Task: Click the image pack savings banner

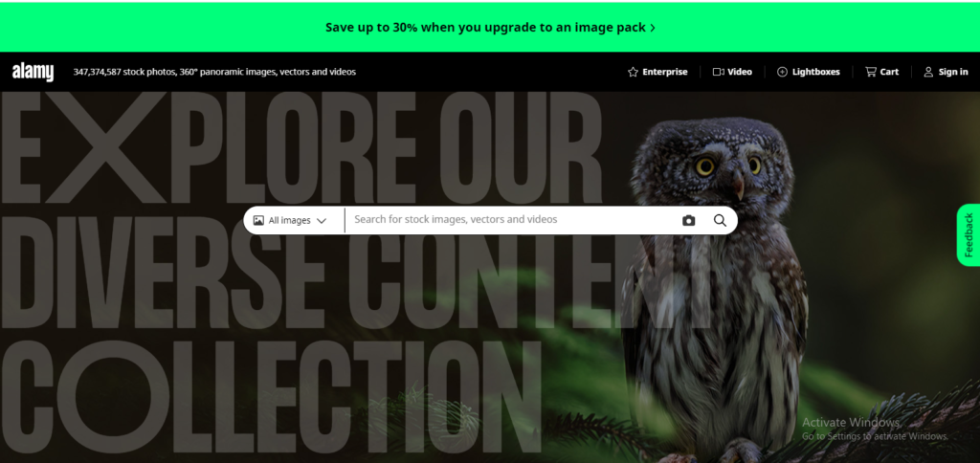Action: tap(490, 28)
